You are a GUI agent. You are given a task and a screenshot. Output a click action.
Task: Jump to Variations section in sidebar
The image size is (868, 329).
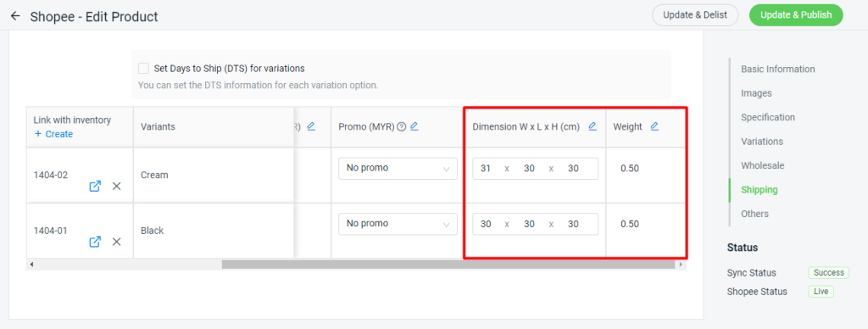coord(762,142)
